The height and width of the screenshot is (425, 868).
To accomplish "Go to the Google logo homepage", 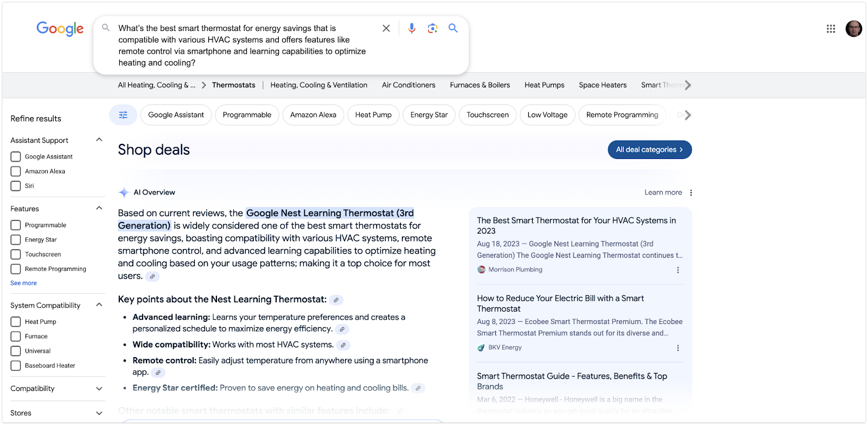I will click(x=60, y=29).
